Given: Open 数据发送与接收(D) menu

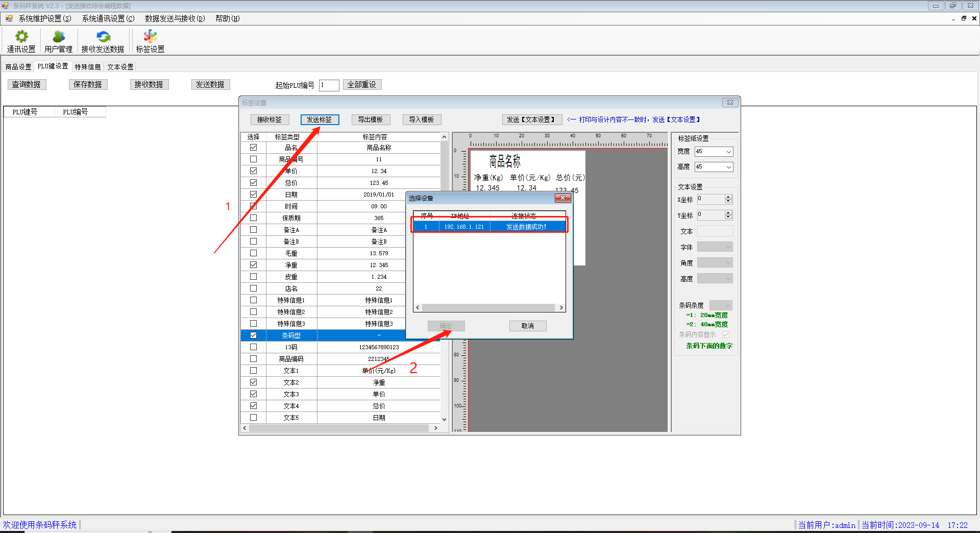Looking at the screenshot, I should pos(175,18).
